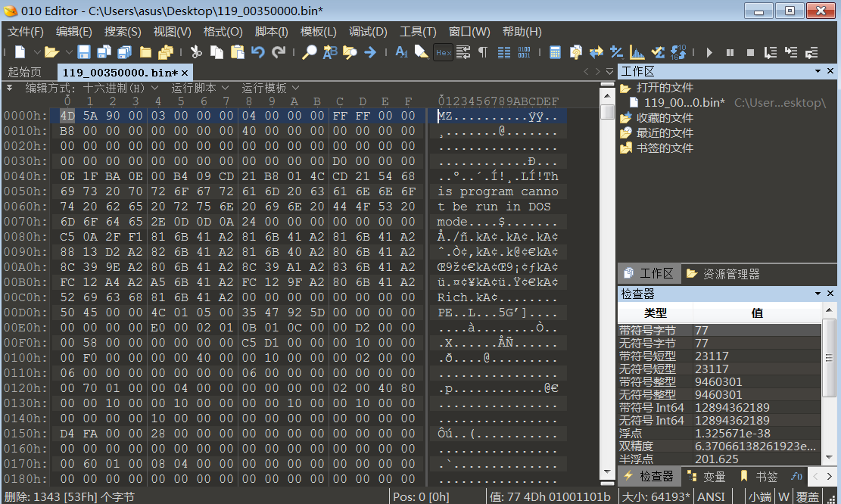Click the New file icon
This screenshot has width=841, height=504.
point(20,52)
